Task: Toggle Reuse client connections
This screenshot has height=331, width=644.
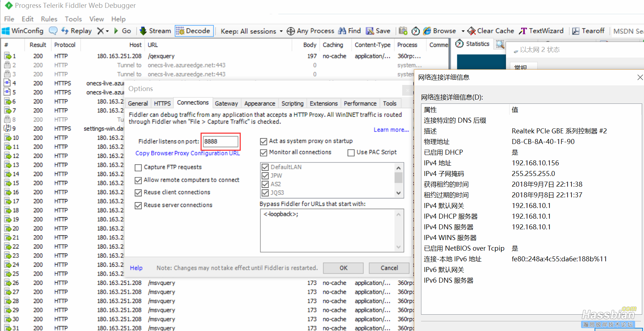Action: point(138,192)
